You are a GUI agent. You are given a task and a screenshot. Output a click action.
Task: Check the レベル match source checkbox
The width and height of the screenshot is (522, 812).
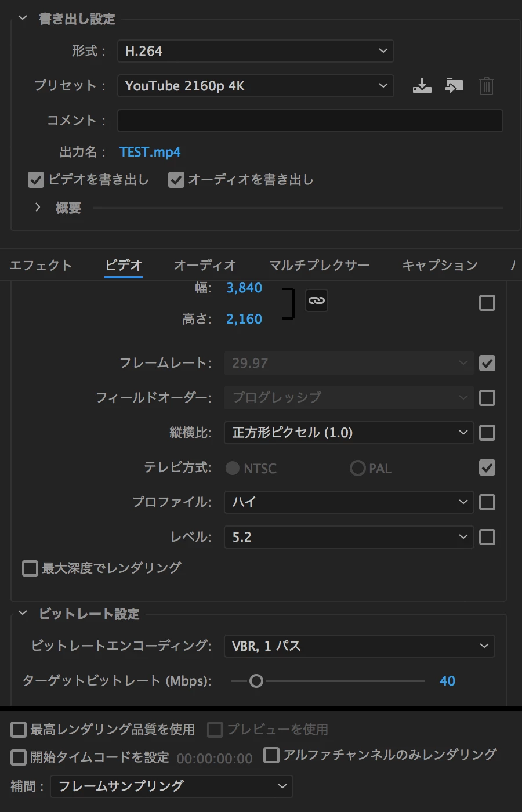tap(487, 537)
